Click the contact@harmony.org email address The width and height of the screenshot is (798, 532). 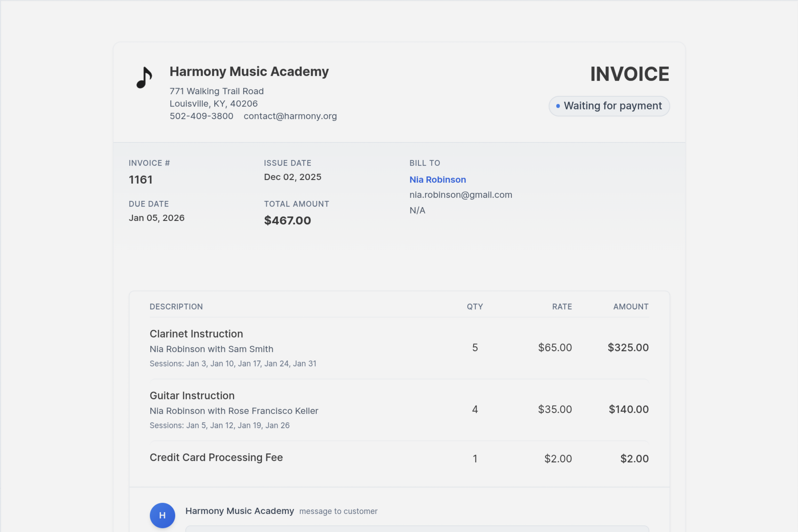[x=290, y=116]
